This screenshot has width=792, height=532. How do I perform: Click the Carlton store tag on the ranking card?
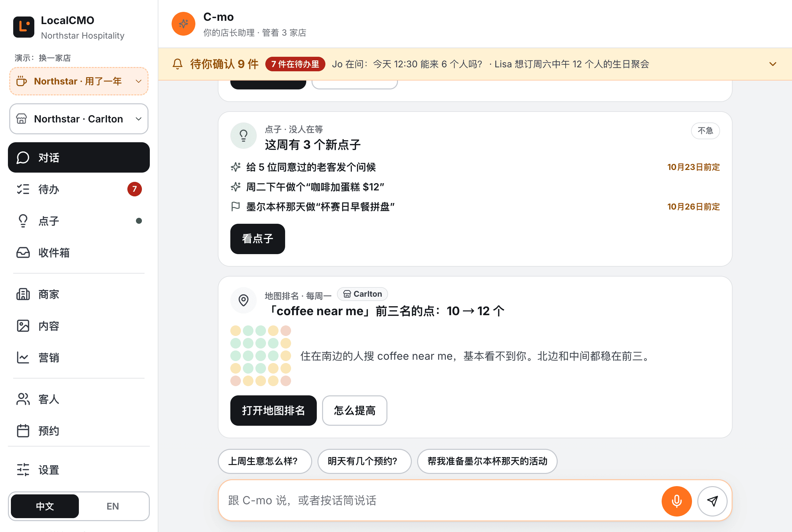[x=362, y=294]
